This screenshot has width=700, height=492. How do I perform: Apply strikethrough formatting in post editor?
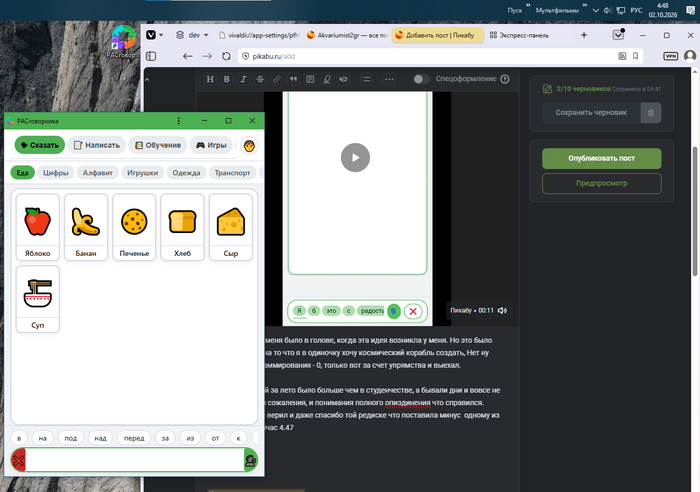point(260,79)
